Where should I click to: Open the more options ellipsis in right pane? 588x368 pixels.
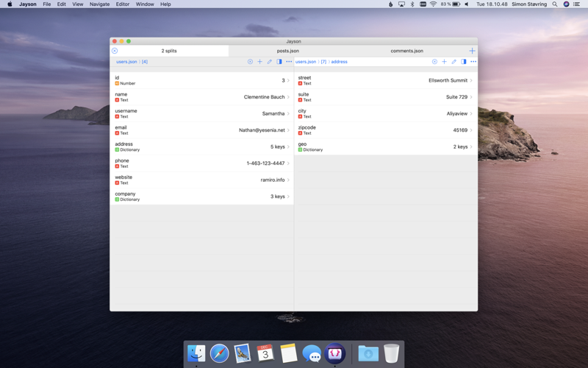473,62
